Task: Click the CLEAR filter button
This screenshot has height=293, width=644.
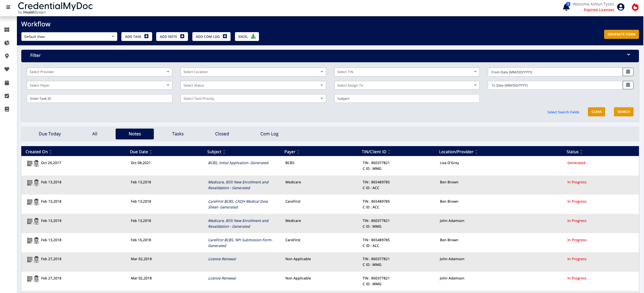Action: [x=596, y=112]
